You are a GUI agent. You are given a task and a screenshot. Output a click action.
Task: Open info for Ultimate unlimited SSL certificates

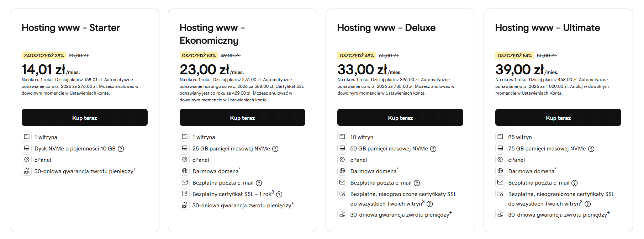click(588, 204)
